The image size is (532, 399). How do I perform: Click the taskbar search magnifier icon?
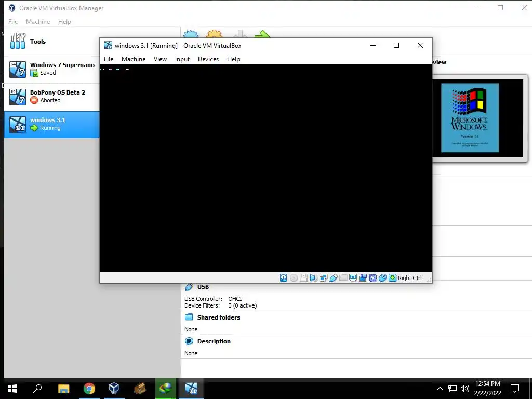point(37,389)
